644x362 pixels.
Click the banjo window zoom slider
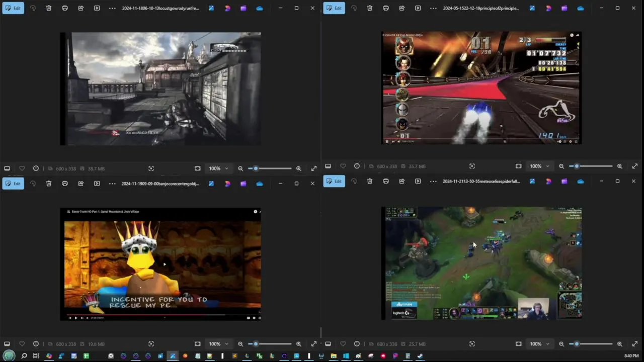pyautogui.click(x=270, y=344)
